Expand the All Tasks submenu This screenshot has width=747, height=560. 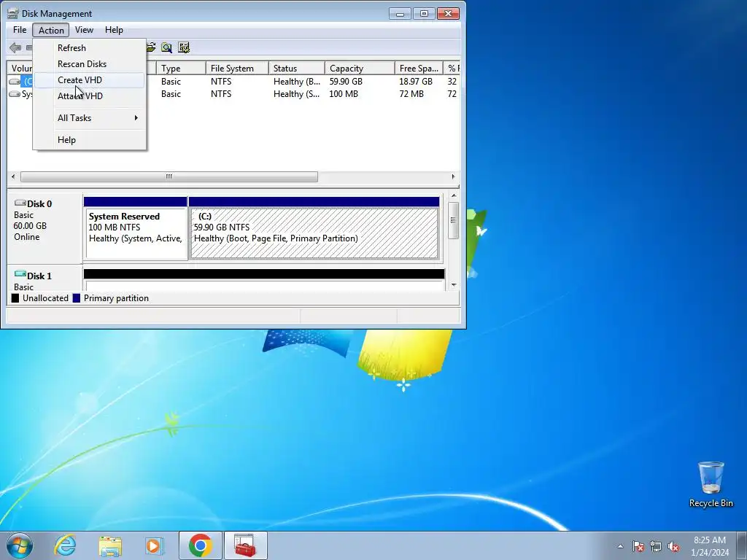click(x=90, y=117)
